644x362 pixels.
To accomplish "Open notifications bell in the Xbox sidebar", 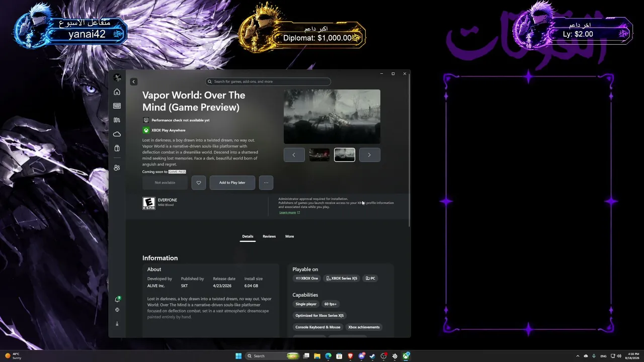I will point(117,299).
